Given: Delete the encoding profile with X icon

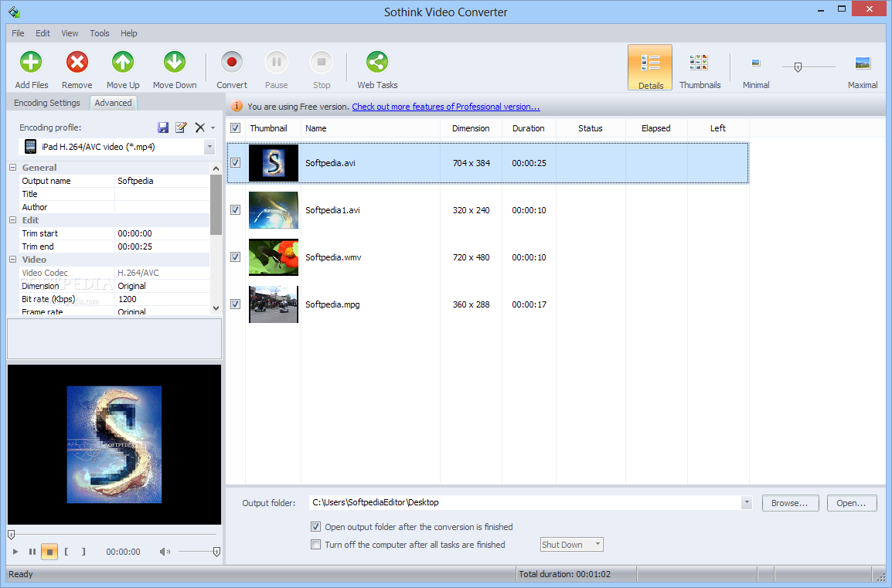Looking at the screenshot, I should click(199, 127).
